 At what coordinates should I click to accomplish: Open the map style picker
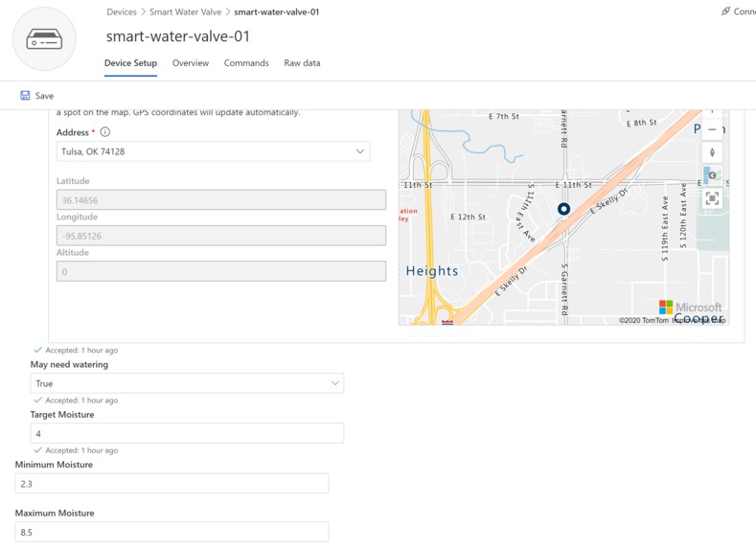pyautogui.click(x=712, y=175)
